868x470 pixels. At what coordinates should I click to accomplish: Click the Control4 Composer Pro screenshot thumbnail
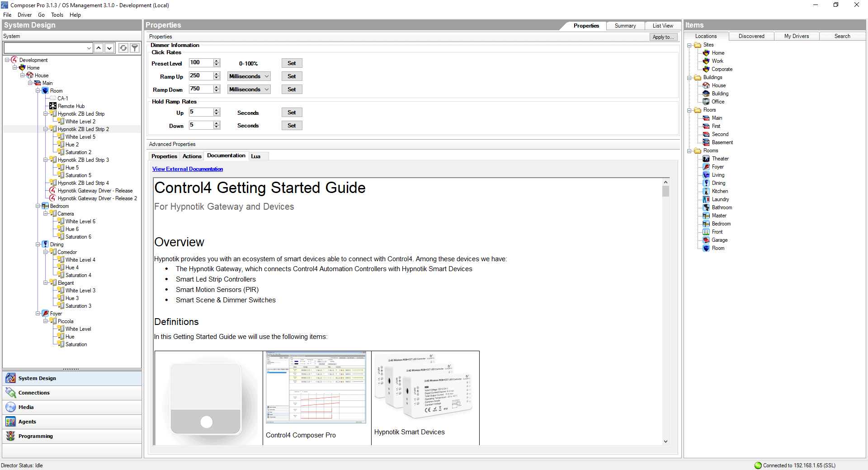316,387
